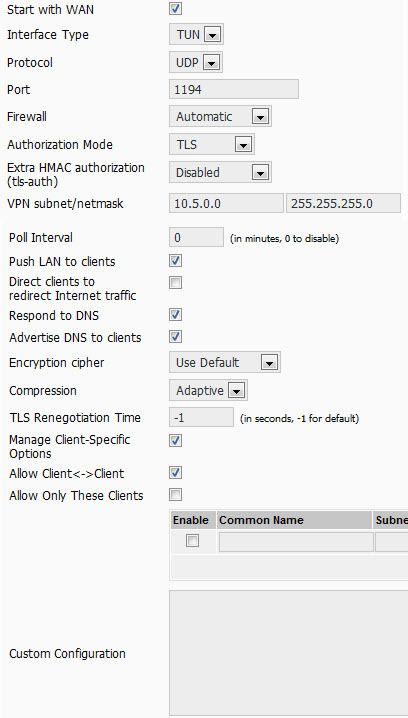This screenshot has width=408, height=718.
Task: Toggle the Respond to DNS checkbox
Action: coord(175,315)
